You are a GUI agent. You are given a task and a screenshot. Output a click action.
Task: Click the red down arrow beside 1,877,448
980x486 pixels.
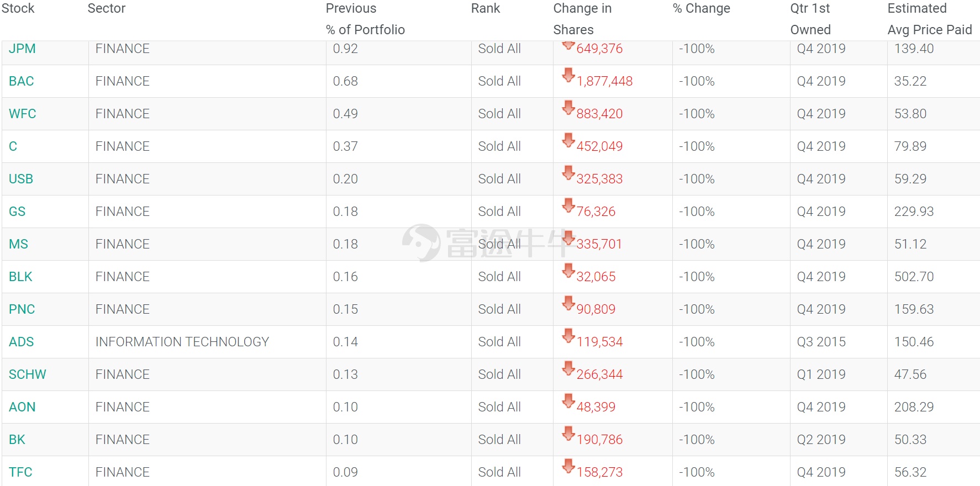568,75
